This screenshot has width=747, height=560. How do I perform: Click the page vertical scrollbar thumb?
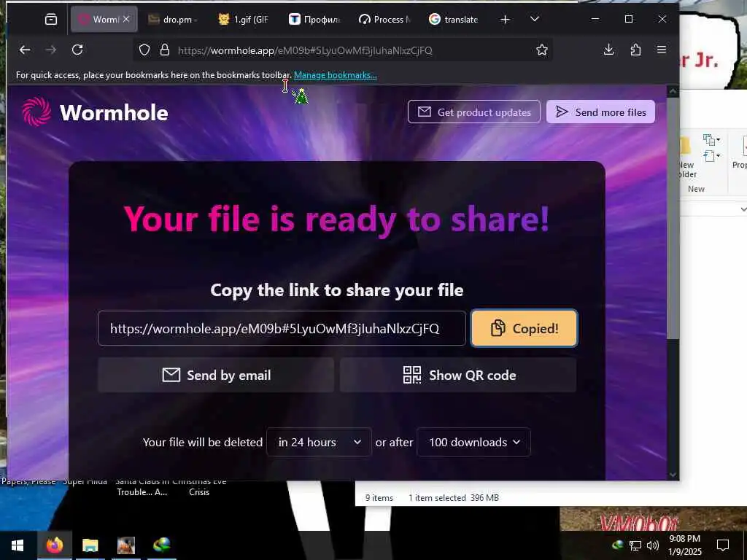(673, 218)
